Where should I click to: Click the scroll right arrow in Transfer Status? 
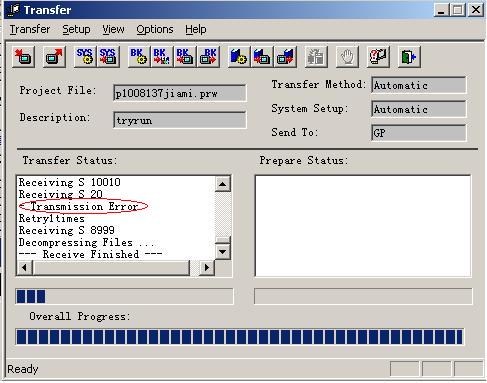click(x=207, y=267)
